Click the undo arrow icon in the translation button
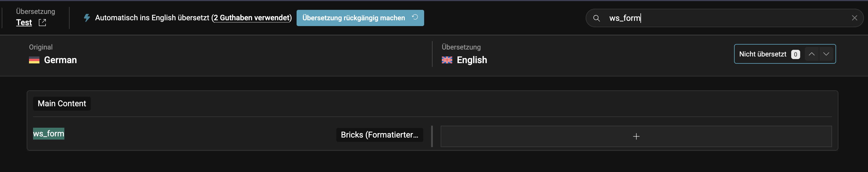The height and width of the screenshot is (172, 868). click(x=415, y=17)
